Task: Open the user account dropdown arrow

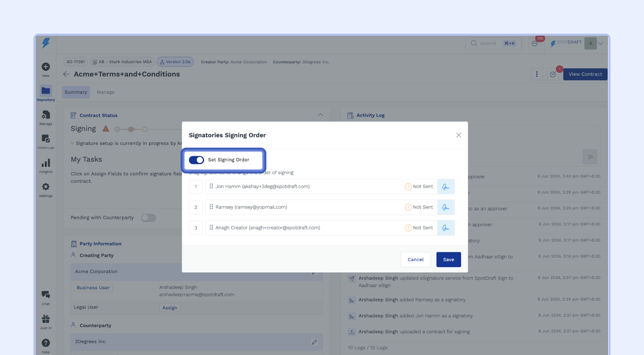Action: coord(601,43)
